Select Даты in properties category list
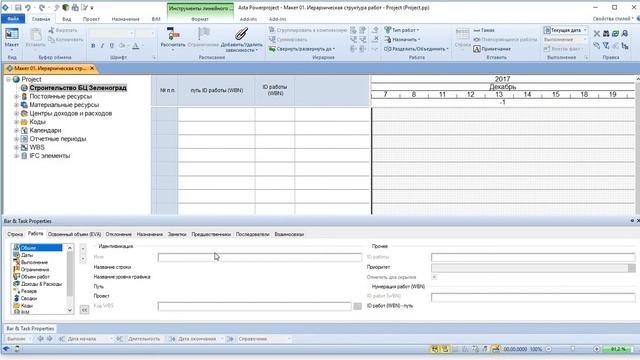The height and width of the screenshot is (360, 640). point(27,255)
